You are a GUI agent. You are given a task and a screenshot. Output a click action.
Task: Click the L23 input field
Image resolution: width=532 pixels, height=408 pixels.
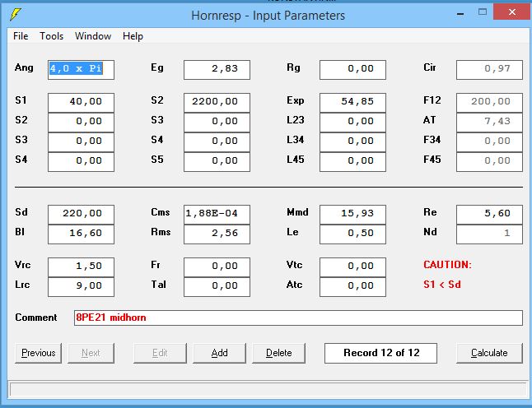[352, 123]
